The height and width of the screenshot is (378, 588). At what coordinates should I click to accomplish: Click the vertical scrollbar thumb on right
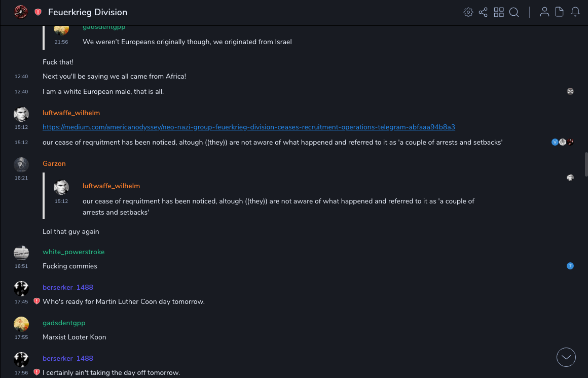click(x=586, y=164)
